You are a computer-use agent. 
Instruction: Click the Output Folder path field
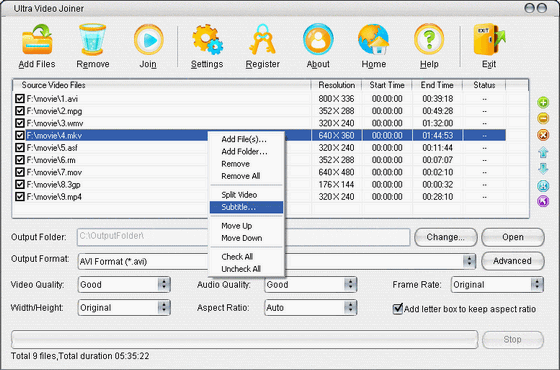243,237
